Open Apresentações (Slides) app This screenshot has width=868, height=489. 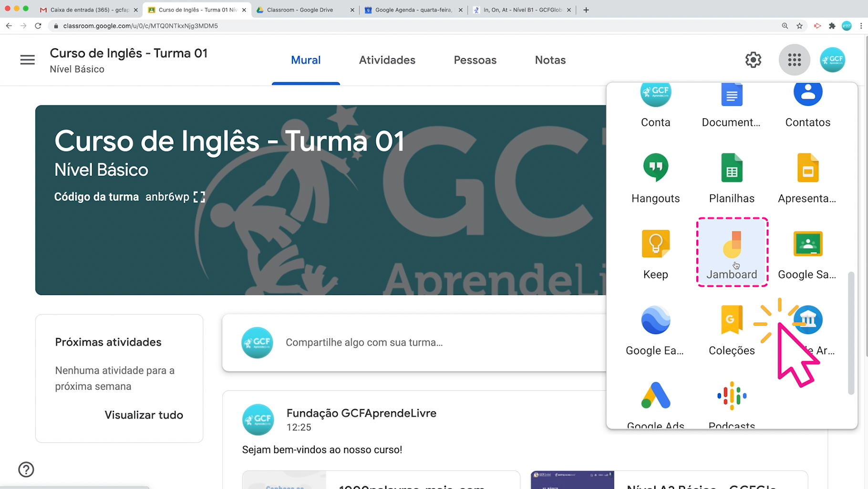[x=807, y=179]
